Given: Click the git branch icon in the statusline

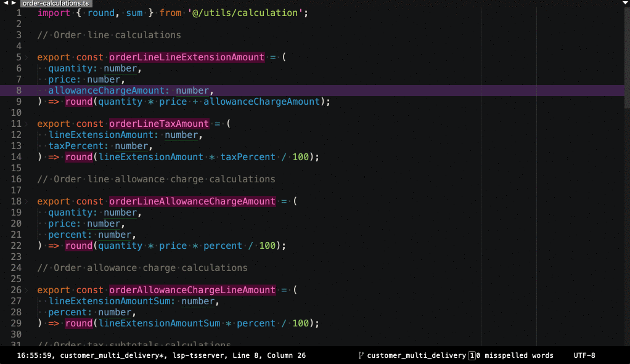Looking at the screenshot, I should 360,355.
